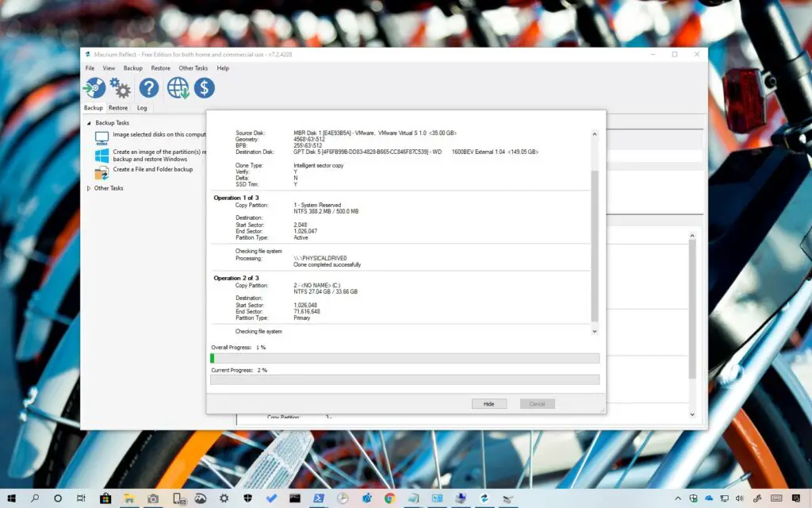Open Macrium Reflect backup creation disc icon
Image resolution: width=812 pixels, height=508 pixels.
[94, 88]
